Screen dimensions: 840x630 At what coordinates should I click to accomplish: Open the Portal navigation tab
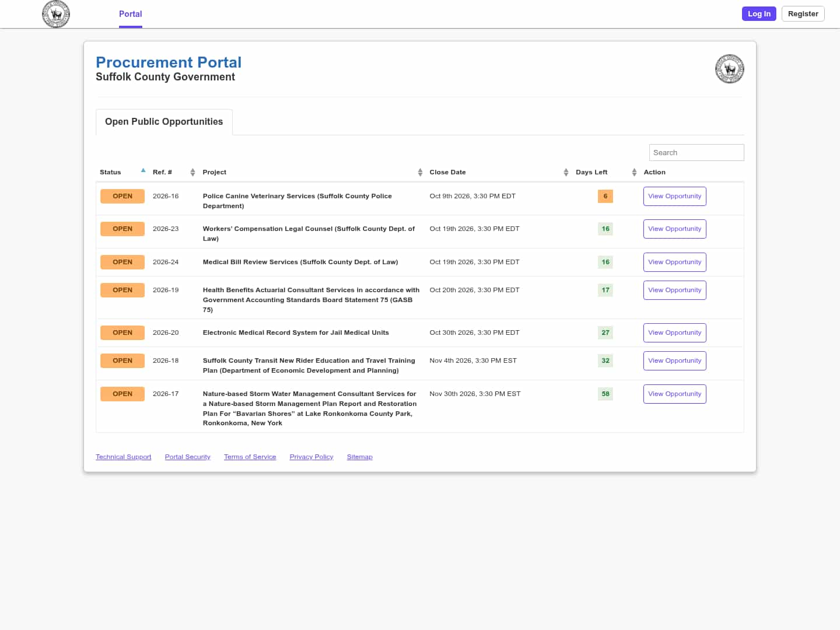tap(131, 14)
